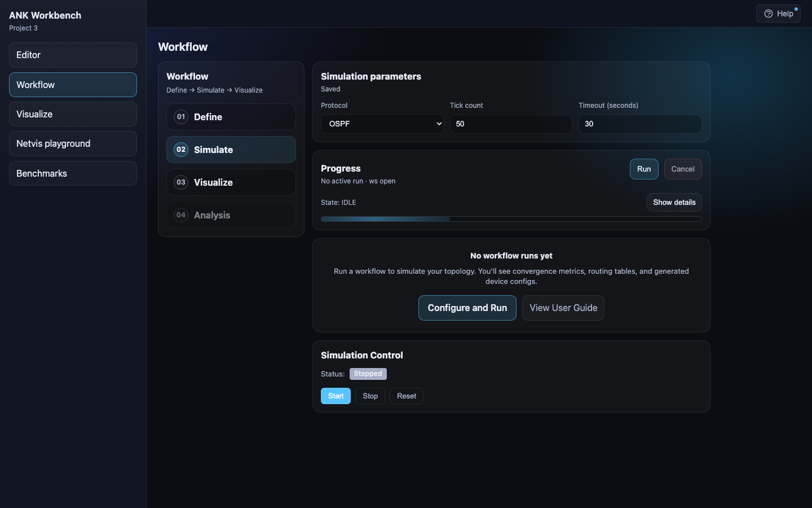The width and height of the screenshot is (812, 508).
Task: Open the Benchmarks section
Action: click(x=73, y=173)
